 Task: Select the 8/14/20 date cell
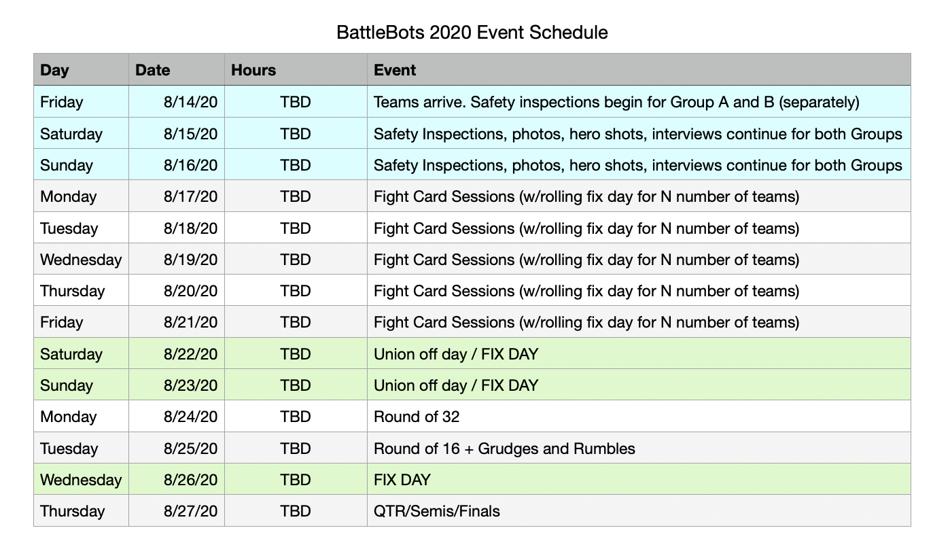[x=177, y=102]
